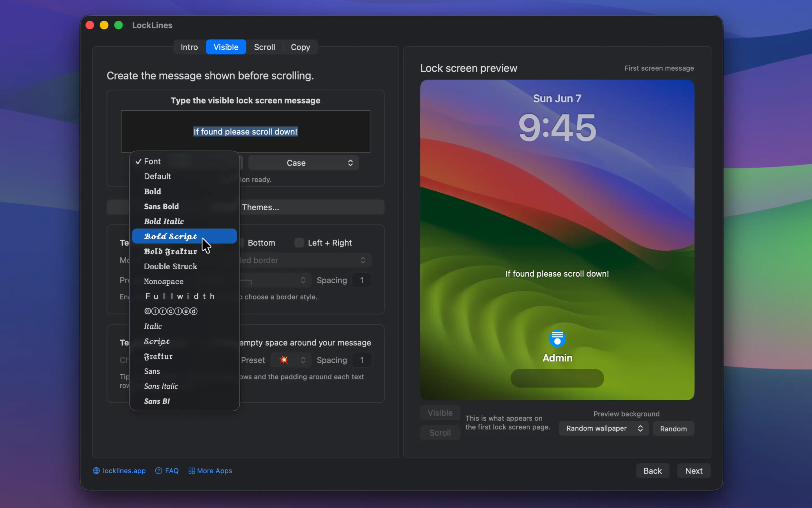Select Sans BI font option

click(x=184, y=401)
